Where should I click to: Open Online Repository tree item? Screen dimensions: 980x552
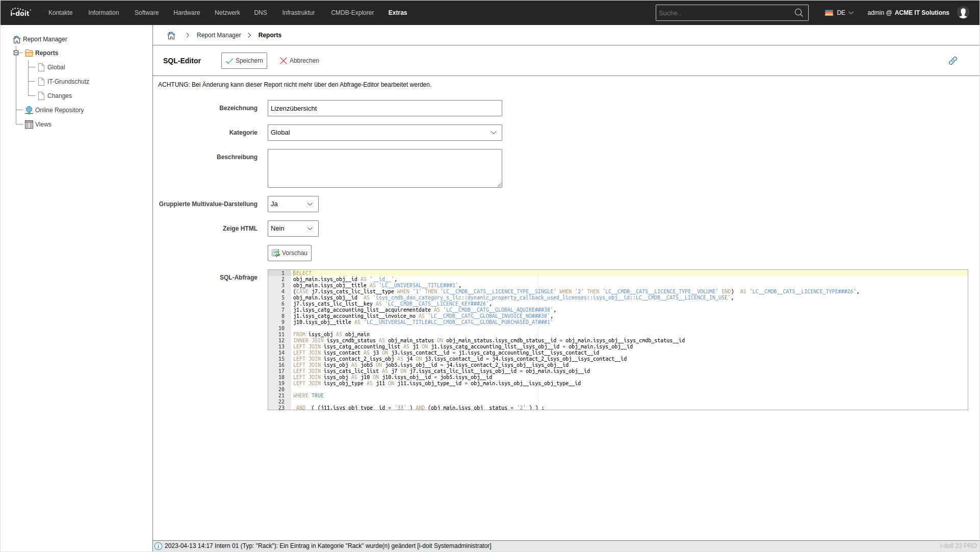[x=59, y=110]
